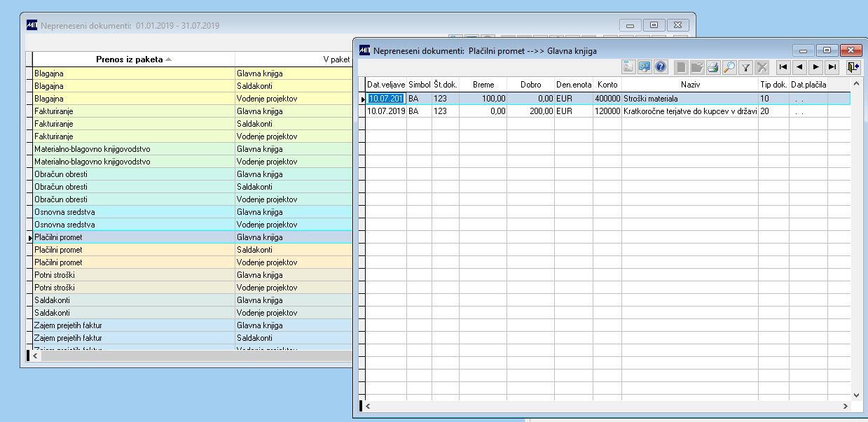Jump to the last record

coord(832,67)
